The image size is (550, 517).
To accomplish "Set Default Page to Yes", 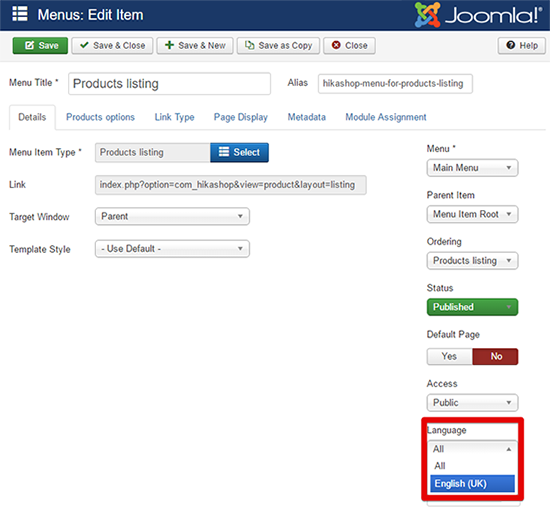I will [x=450, y=356].
